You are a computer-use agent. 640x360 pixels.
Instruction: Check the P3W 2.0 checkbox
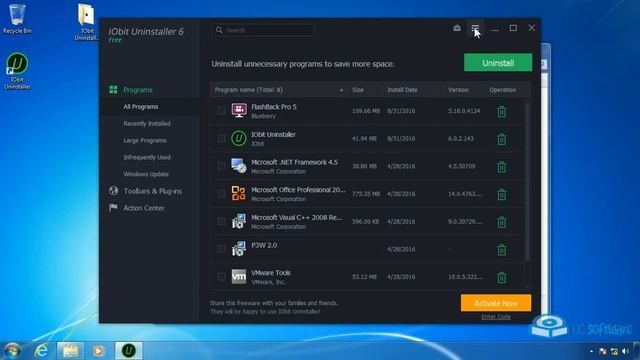point(221,249)
